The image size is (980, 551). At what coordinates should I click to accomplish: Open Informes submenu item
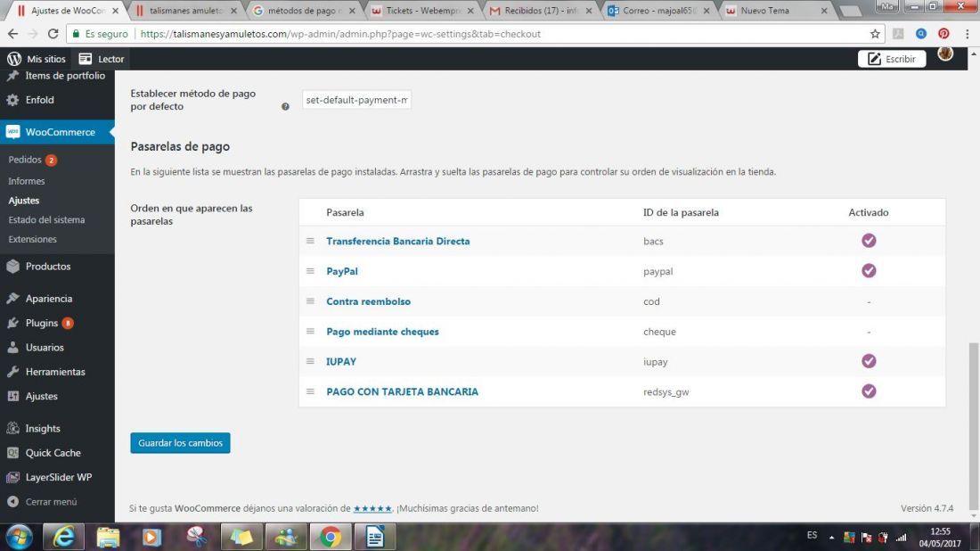[26, 181]
